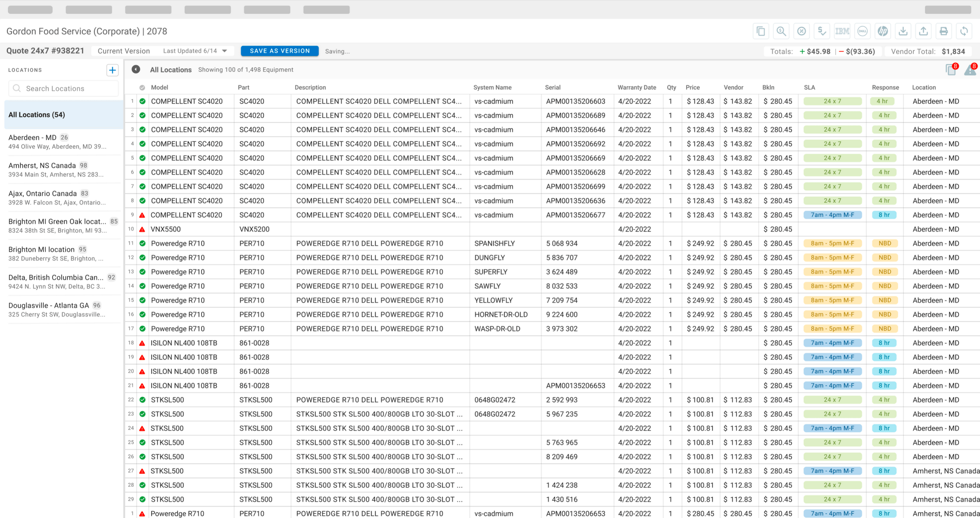Image resolution: width=980 pixels, height=518 pixels.
Task: Collapse the locations panel with the arrow
Action: pos(136,69)
